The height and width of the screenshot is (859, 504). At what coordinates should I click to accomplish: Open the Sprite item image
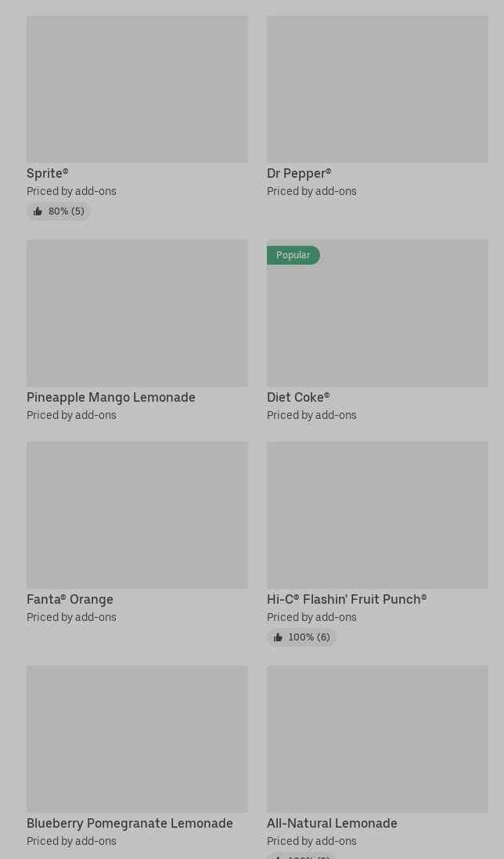coord(137,89)
